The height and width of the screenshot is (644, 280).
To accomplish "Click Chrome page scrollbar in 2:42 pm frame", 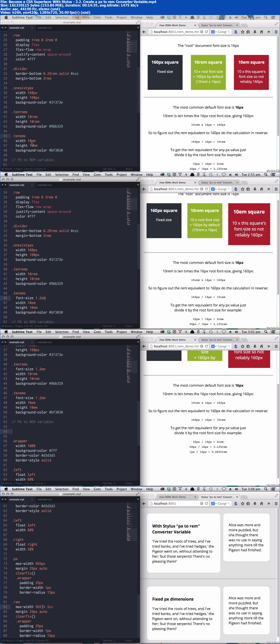I will point(278,86).
